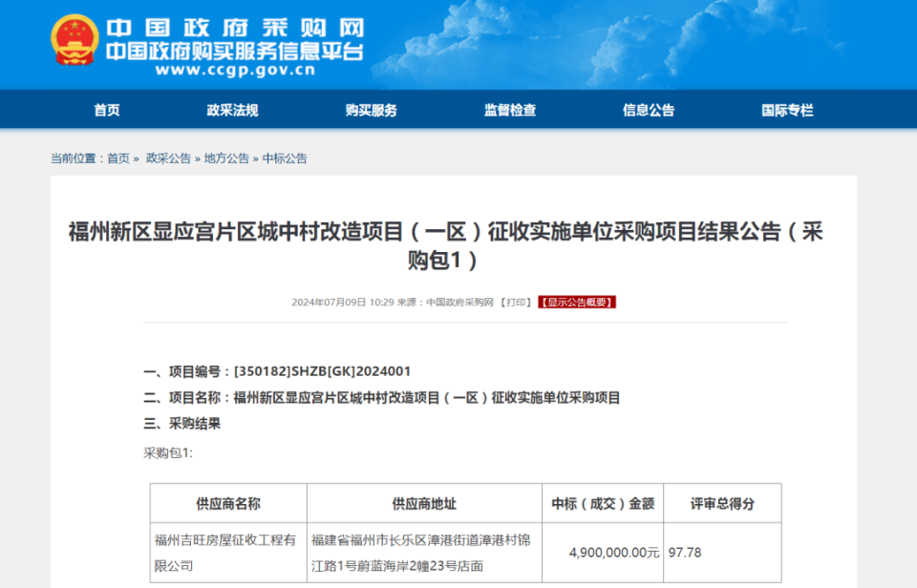This screenshot has width=917, height=588.
Task: Select the announcement title starting 福州新区显应宫片区
Action: click(445, 245)
